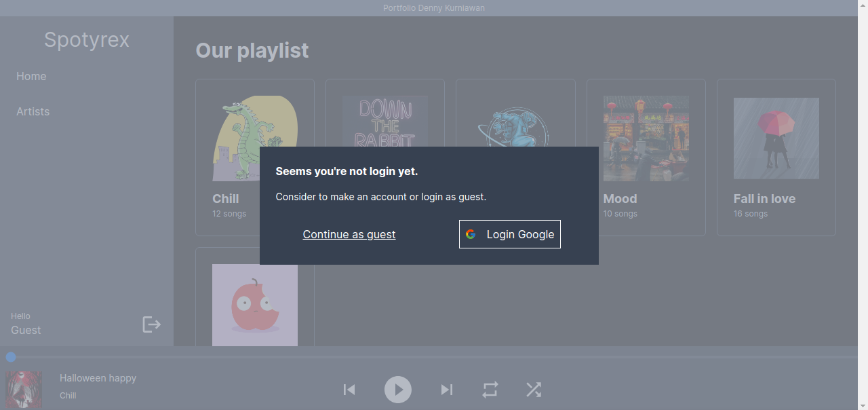868x410 pixels.
Task: Choose Continue as guest link
Action: pos(349,234)
